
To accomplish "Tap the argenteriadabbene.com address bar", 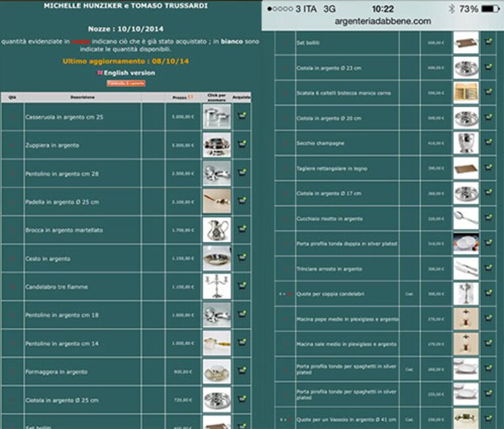I will pos(383,21).
